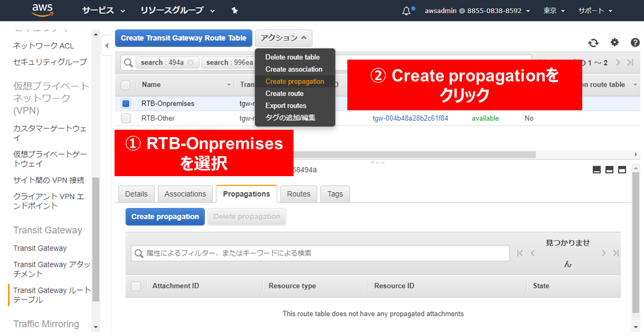This screenshot has height=336, width=644.
Task: Open the 東京 region dropdown
Action: pos(554,11)
